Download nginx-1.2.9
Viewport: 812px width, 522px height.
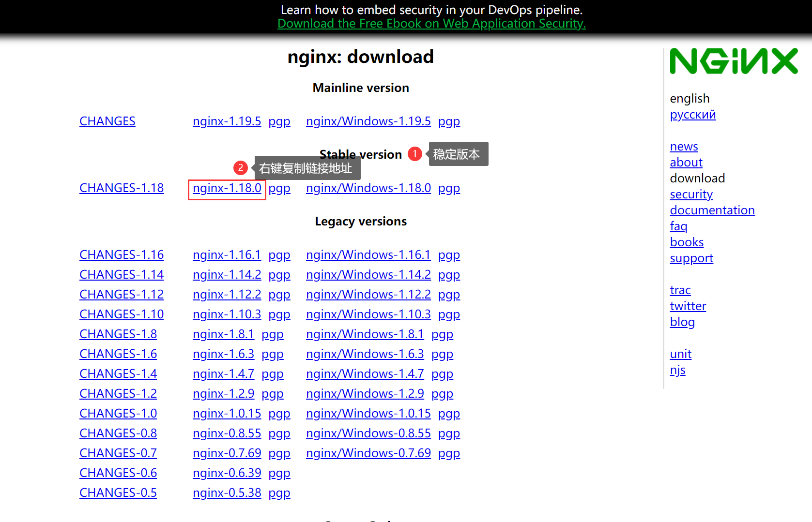pyautogui.click(x=223, y=393)
